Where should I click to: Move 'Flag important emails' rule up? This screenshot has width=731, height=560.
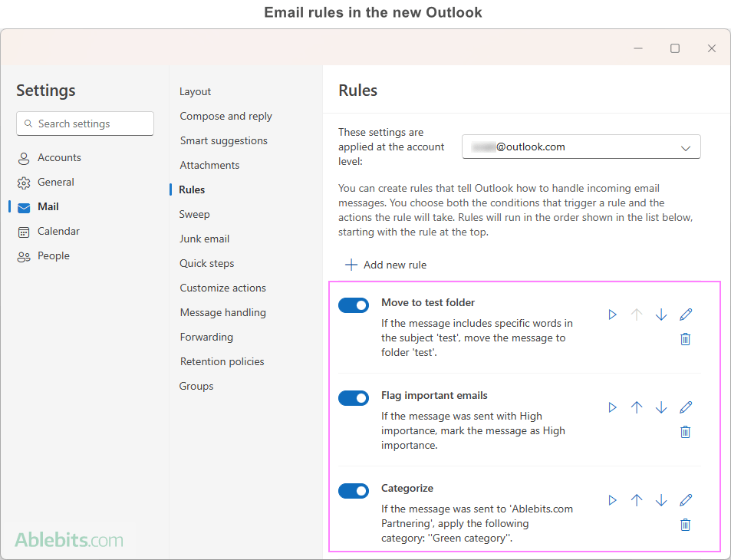(x=637, y=407)
